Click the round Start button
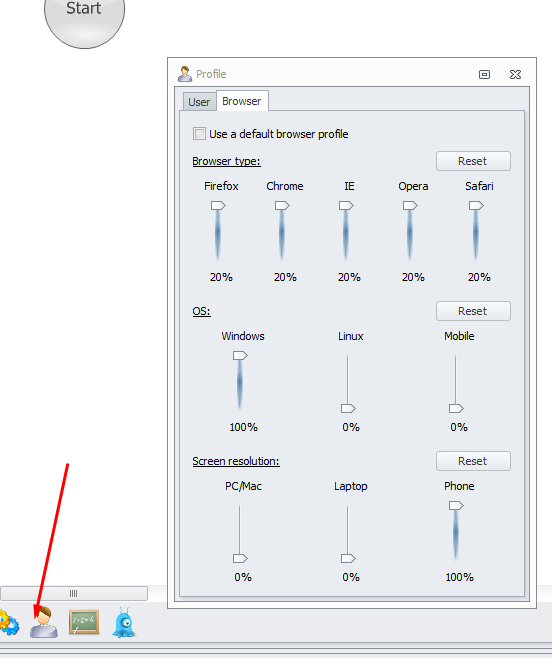 click(84, 15)
